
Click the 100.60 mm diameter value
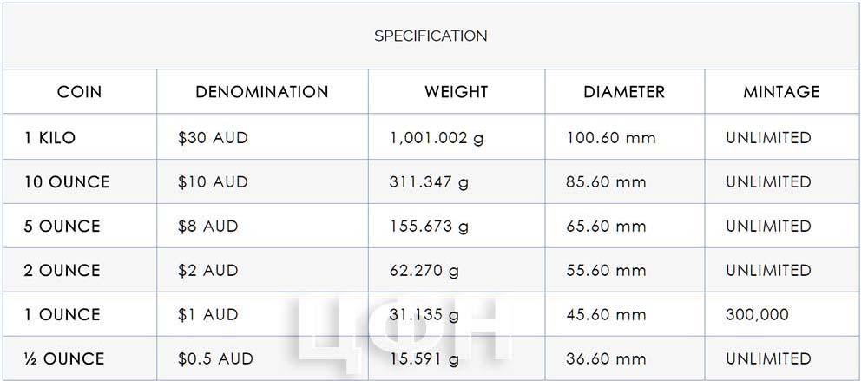pyautogui.click(x=610, y=137)
